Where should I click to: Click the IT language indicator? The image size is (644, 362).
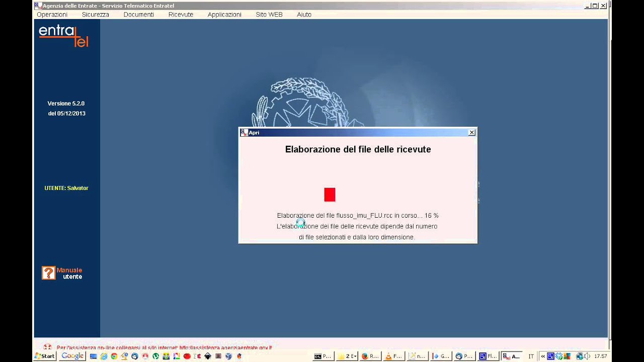(531, 356)
